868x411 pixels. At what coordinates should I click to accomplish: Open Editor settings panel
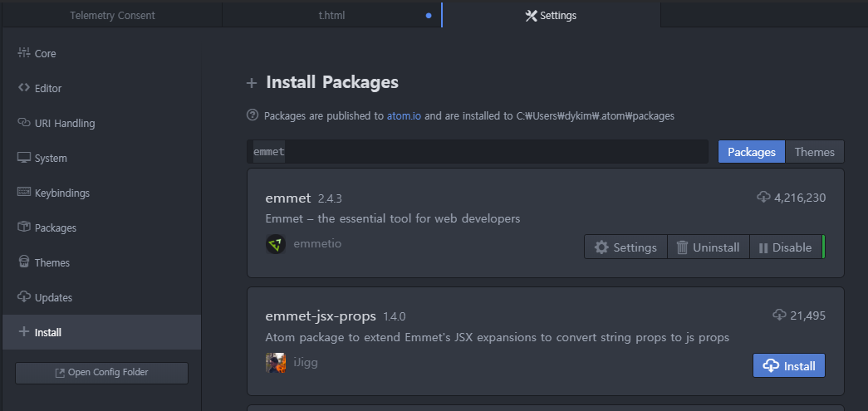(47, 89)
